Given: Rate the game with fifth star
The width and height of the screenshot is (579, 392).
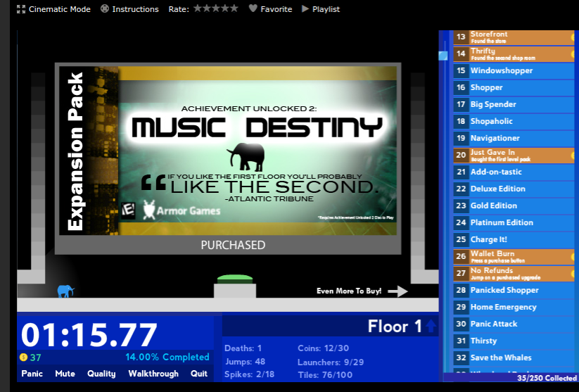Looking at the screenshot, I should pyautogui.click(x=234, y=8).
